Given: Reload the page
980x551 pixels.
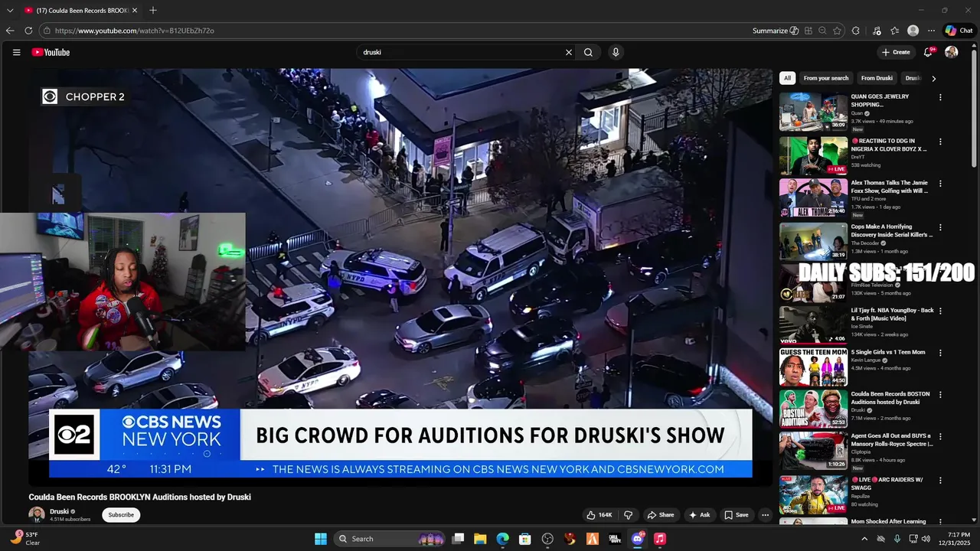Looking at the screenshot, I should pos(28,31).
